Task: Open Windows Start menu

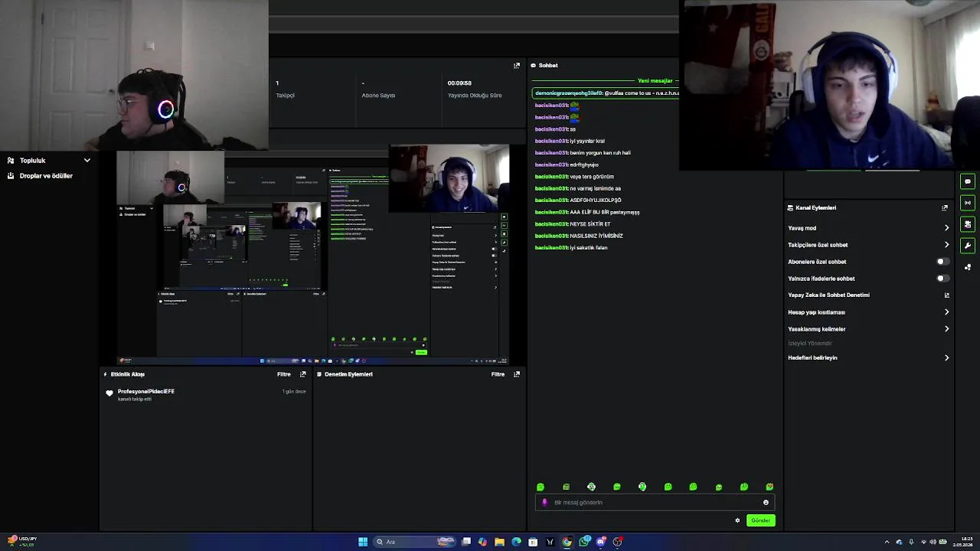Action: click(363, 542)
